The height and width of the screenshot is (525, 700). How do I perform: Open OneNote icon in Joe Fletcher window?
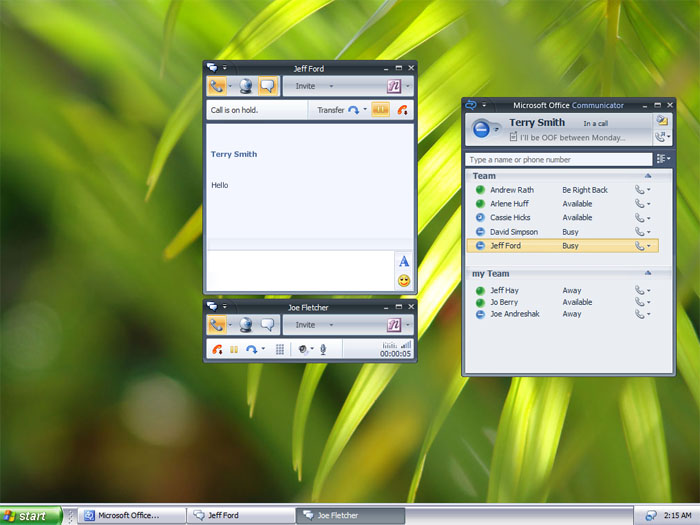click(394, 325)
